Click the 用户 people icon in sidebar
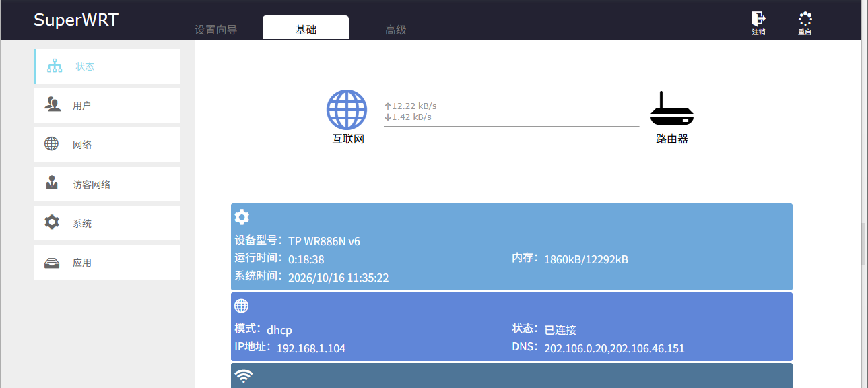Image resolution: width=868 pixels, height=388 pixels. coord(52,104)
